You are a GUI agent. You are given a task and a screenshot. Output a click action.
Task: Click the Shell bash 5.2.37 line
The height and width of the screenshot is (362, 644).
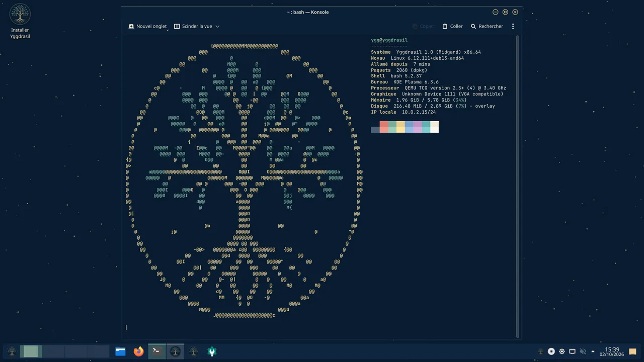[396, 76]
